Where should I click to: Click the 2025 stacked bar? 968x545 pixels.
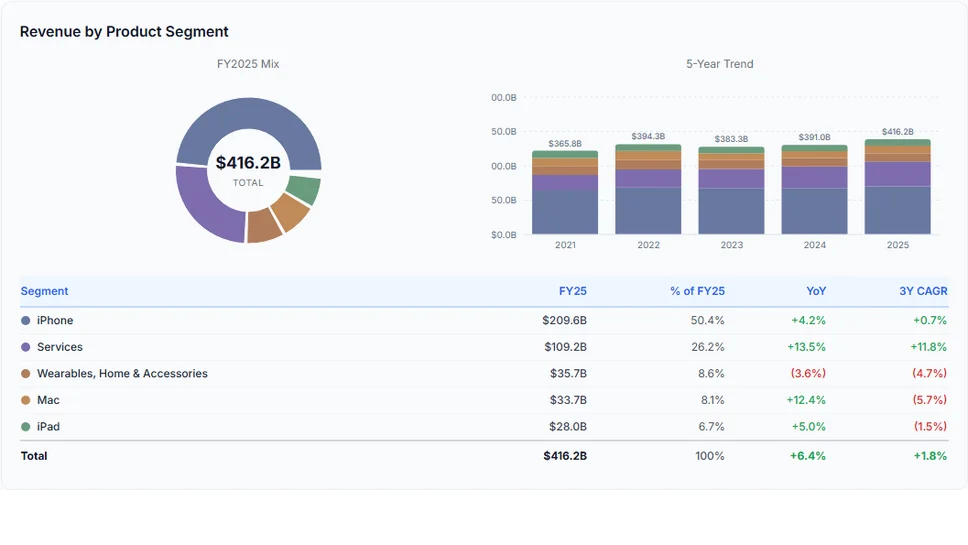898,186
